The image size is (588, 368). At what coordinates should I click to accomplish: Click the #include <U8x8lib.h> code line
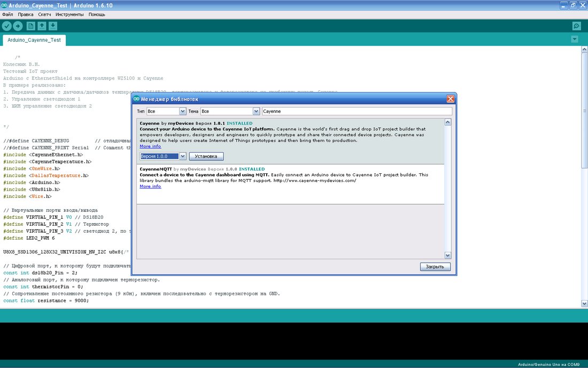(32, 189)
